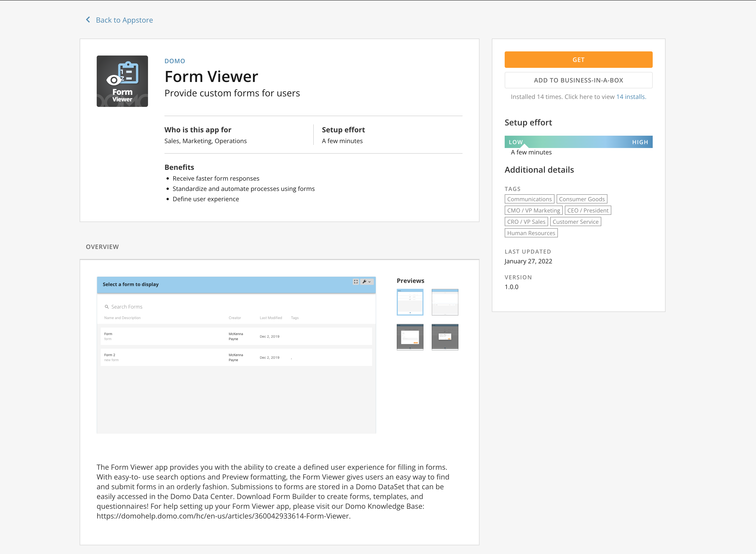
Task: Open the wrench settings dropdown in preview
Action: pyautogui.click(x=366, y=282)
